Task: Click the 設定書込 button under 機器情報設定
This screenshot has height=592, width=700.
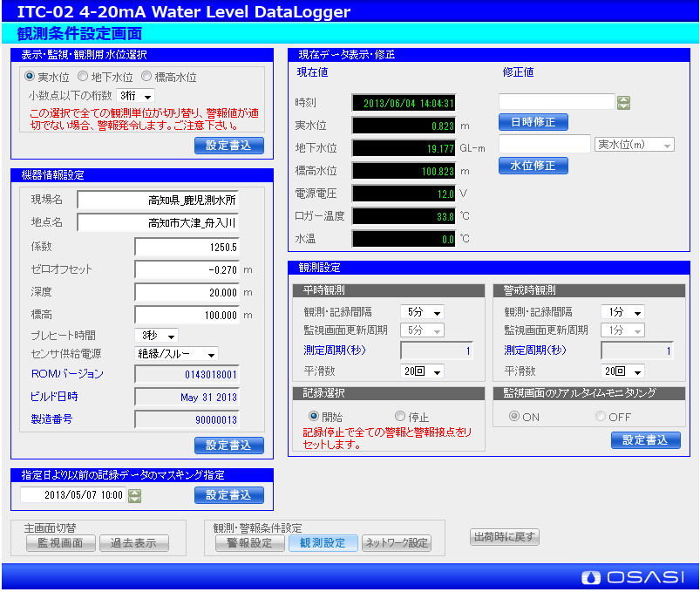Action: coord(228,446)
